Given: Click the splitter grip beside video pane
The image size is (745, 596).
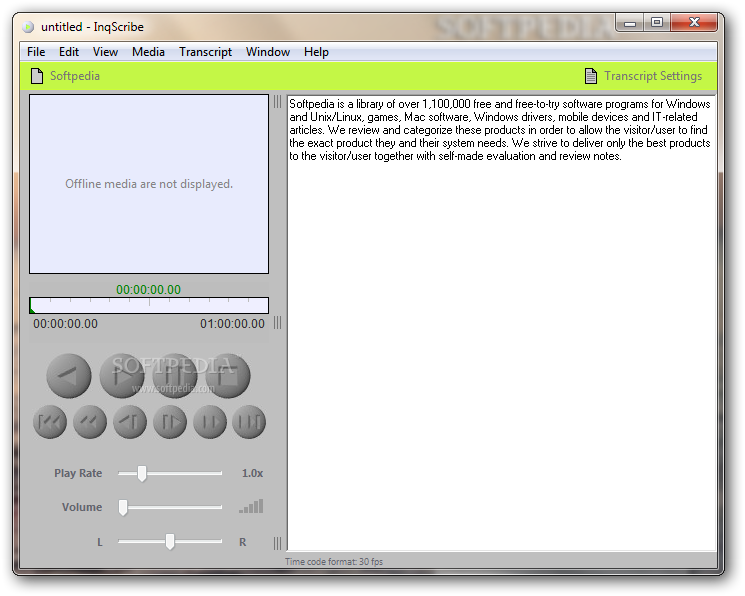Looking at the screenshot, I should (277, 102).
